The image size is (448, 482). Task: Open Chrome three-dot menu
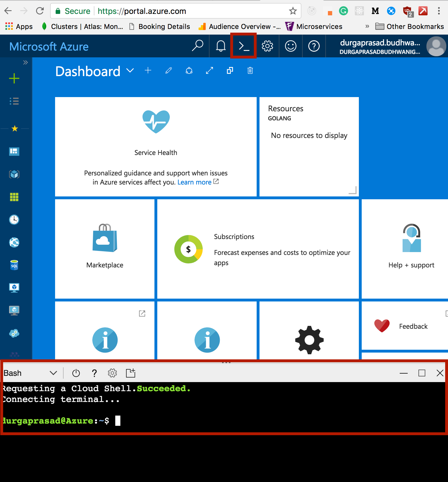pos(439,11)
